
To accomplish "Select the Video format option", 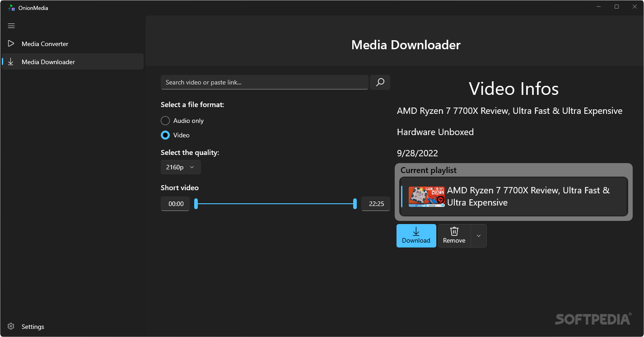I will click(x=175, y=135).
